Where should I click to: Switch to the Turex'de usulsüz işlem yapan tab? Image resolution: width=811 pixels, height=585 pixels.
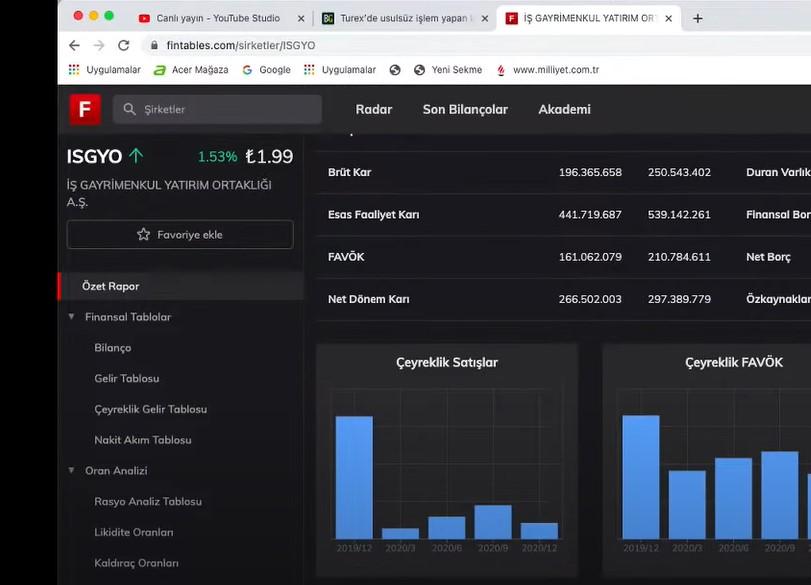(x=406, y=19)
